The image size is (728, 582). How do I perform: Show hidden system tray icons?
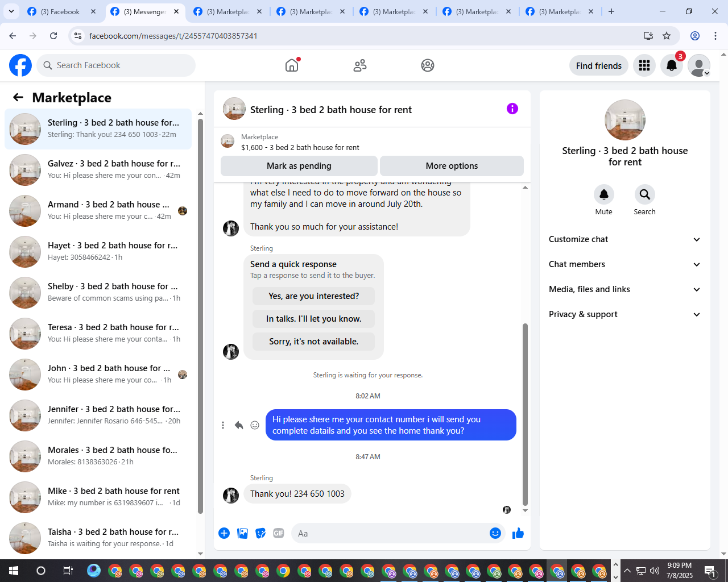point(627,571)
